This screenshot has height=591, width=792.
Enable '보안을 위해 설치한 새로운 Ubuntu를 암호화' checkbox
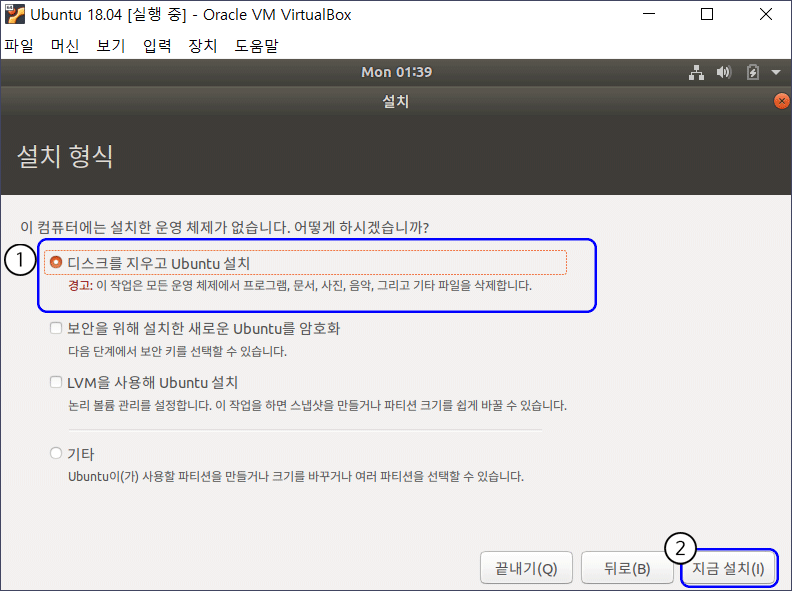pos(56,328)
